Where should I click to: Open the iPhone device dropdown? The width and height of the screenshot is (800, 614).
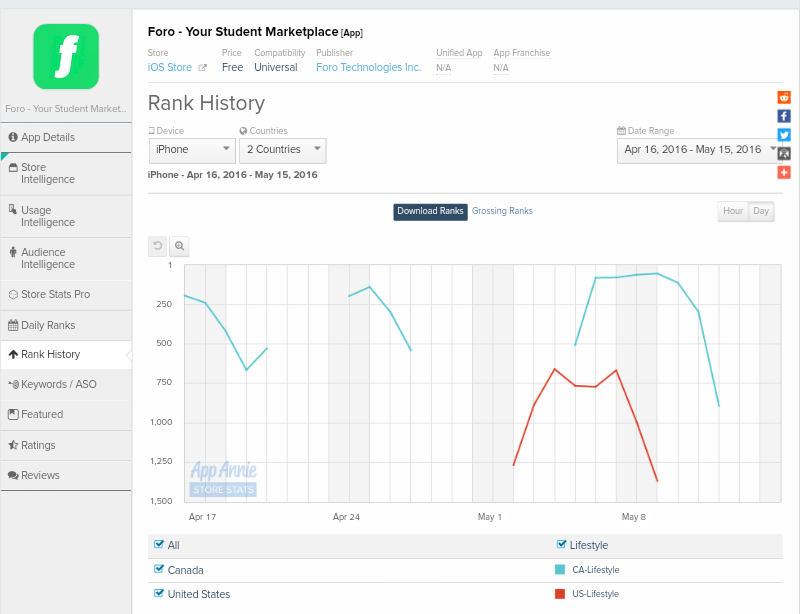point(192,150)
